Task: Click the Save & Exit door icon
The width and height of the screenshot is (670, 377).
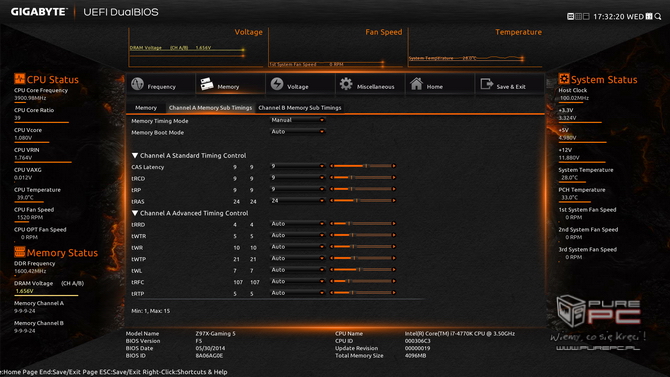Action: [x=487, y=84]
